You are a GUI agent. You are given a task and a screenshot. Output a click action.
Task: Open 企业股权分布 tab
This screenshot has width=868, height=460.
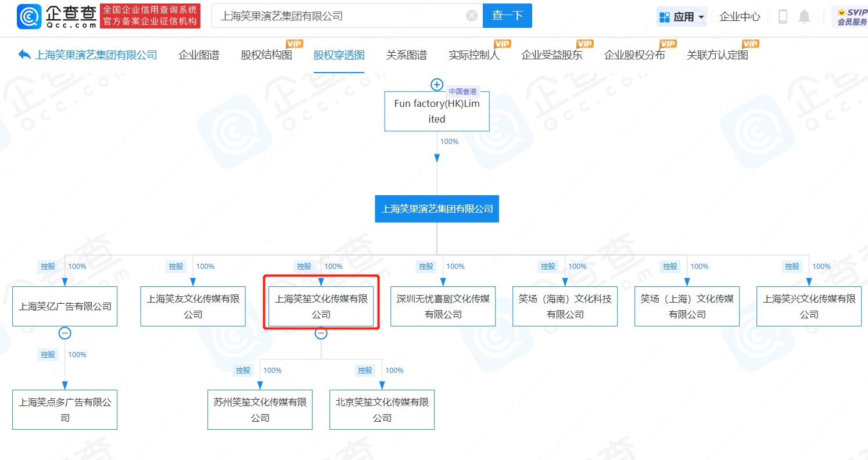[634, 55]
